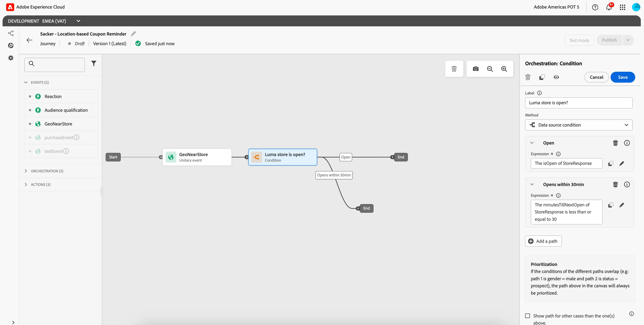The height and width of the screenshot is (325, 644).
Task: Select the GeoNearStore node on canvas
Action: [x=197, y=157]
